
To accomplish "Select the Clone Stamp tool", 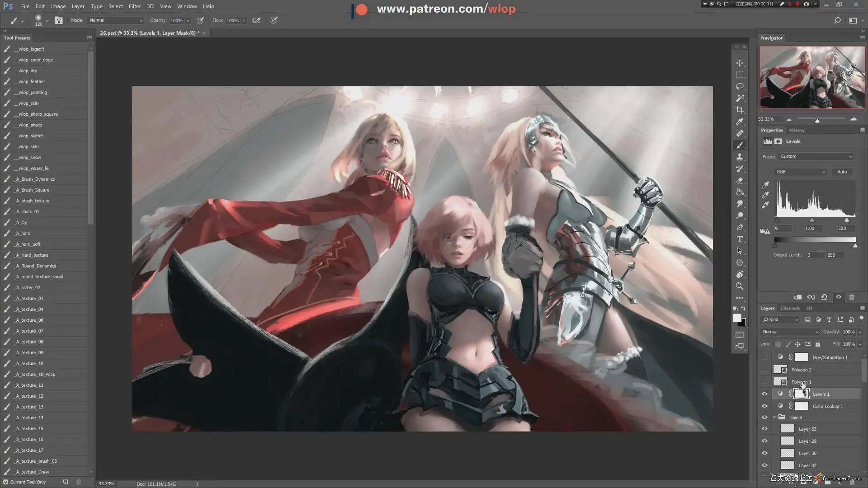I will (740, 157).
